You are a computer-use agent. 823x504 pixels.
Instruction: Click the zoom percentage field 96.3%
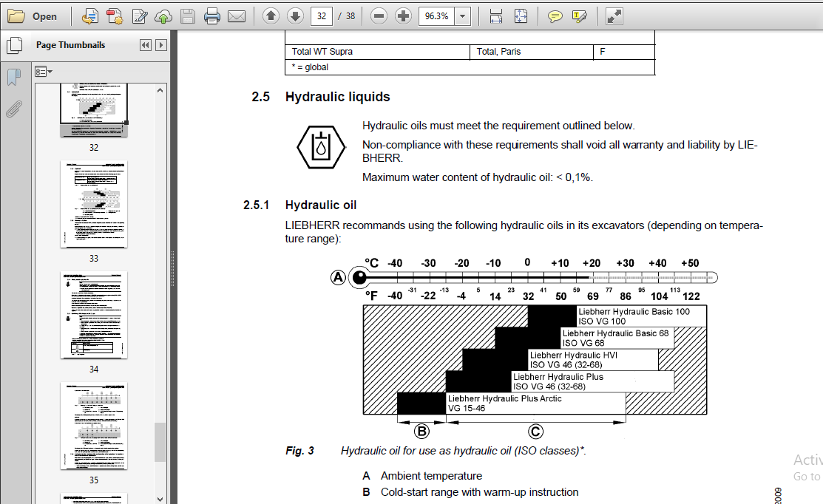437,16
